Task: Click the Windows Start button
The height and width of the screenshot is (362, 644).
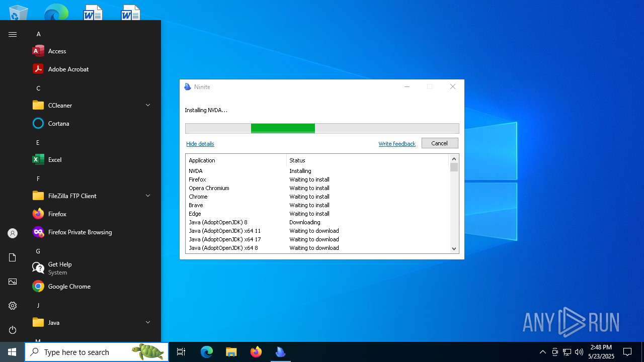Action: click(12, 352)
